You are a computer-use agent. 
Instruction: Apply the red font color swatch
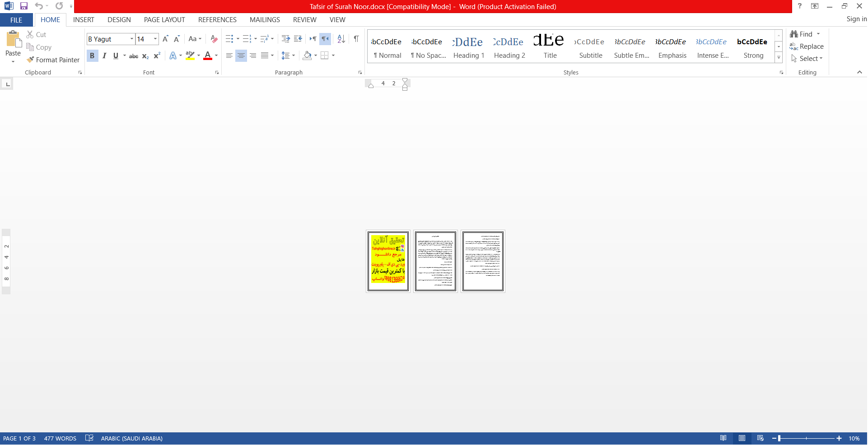[208, 56]
